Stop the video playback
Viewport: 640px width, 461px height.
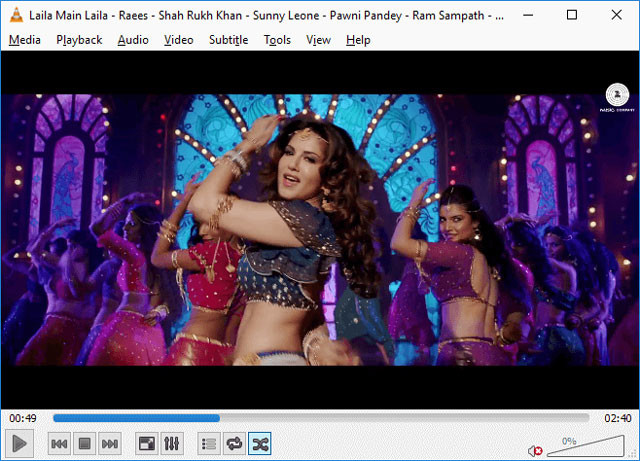tap(84, 443)
